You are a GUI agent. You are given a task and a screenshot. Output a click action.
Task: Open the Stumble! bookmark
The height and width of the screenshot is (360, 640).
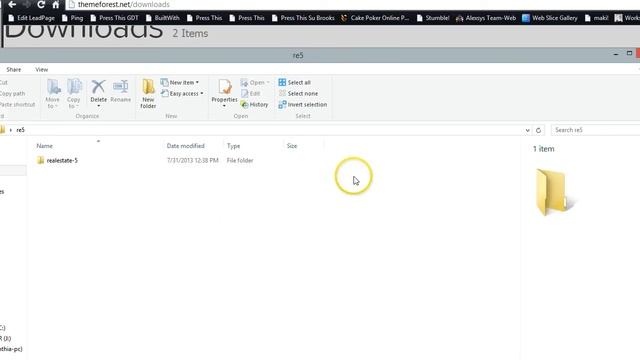click(x=433, y=18)
